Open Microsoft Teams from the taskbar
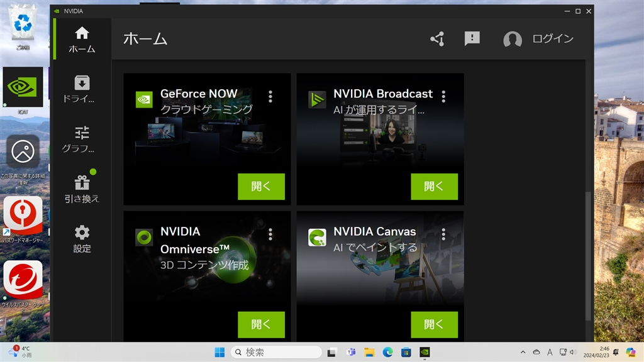Viewport: 644px width, 362px height. (351, 352)
